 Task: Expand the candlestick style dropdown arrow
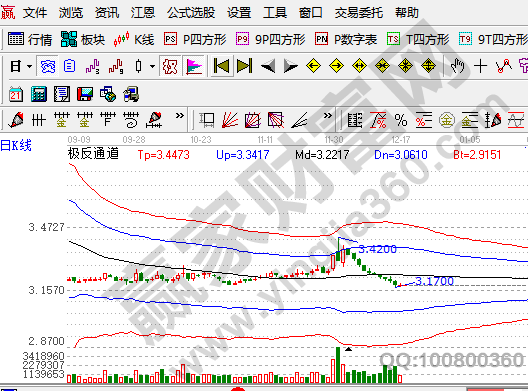152,66
